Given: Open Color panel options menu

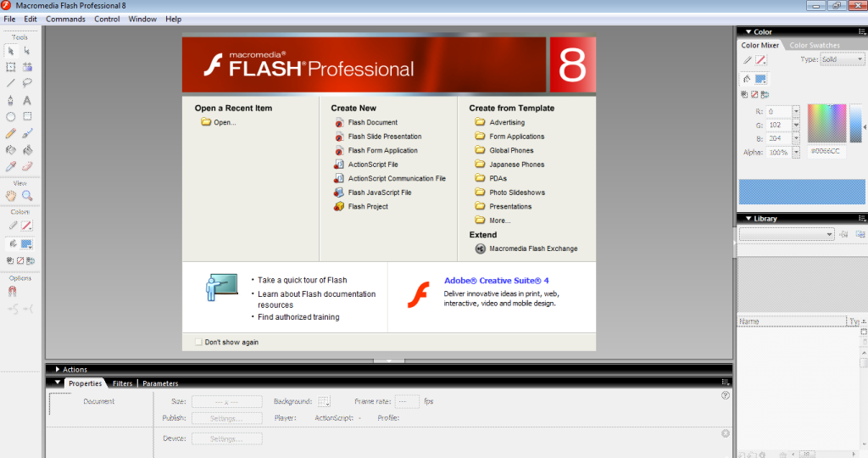Looking at the screenshot, I should 861,31.
